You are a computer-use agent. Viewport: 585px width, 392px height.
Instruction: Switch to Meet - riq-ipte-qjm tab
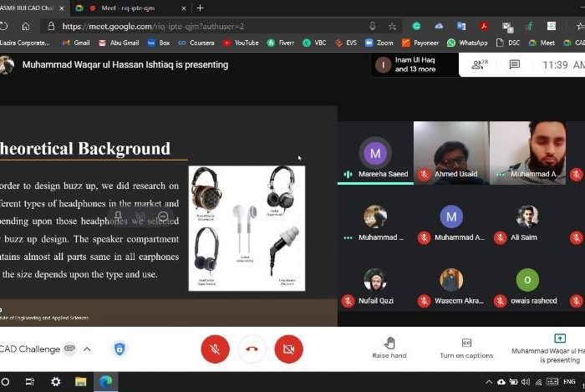point(127,8)
